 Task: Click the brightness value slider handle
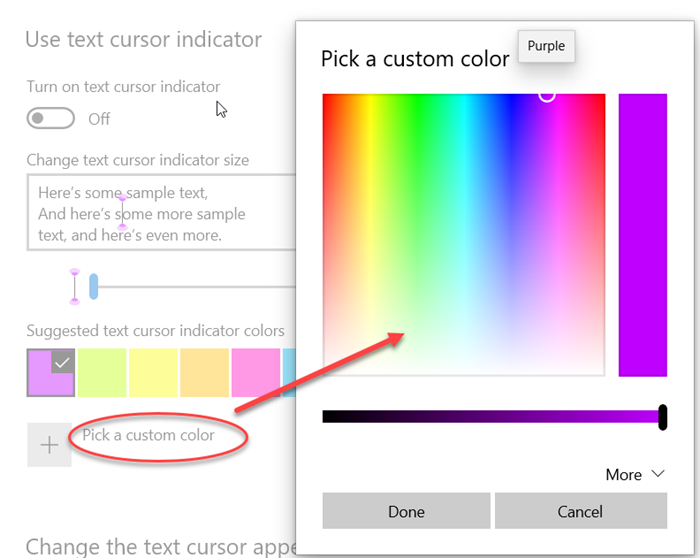tap(662, 417)
